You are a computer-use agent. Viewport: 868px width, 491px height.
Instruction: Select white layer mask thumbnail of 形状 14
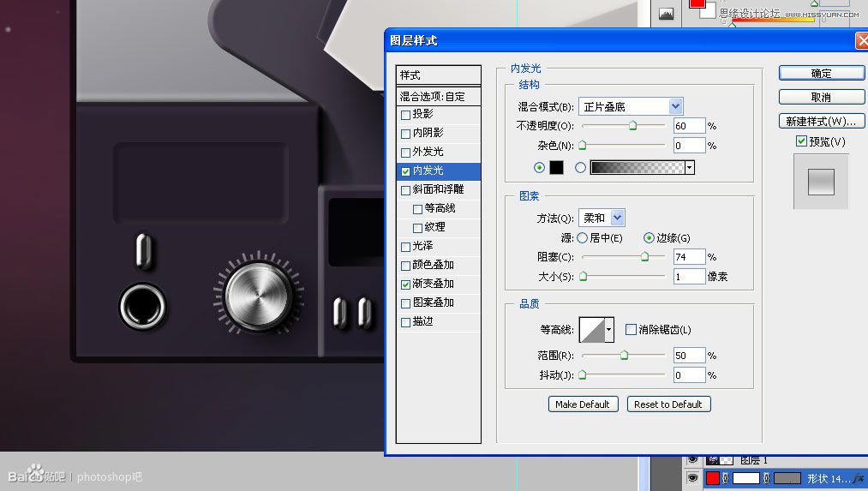[x=746, y=478]
